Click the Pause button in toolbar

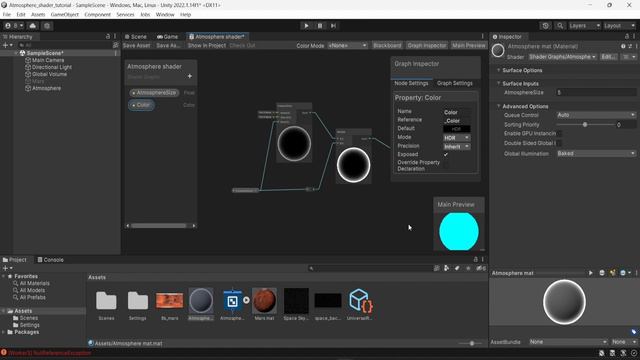(x=320, y=26)
